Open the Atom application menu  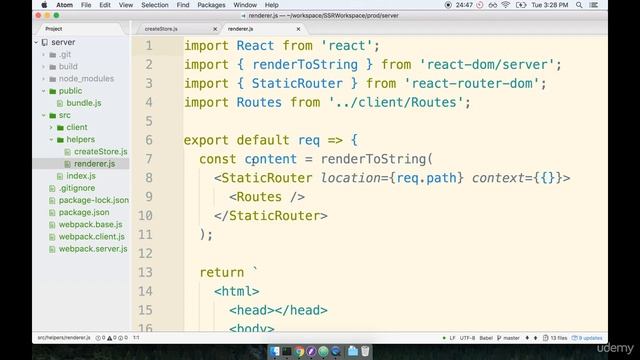coord(64,5)
